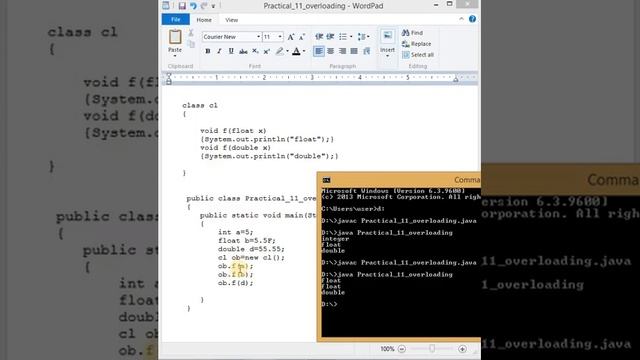Click the 'double d=55.55;' line
640x360 pixels.
[x=251, y=249]
